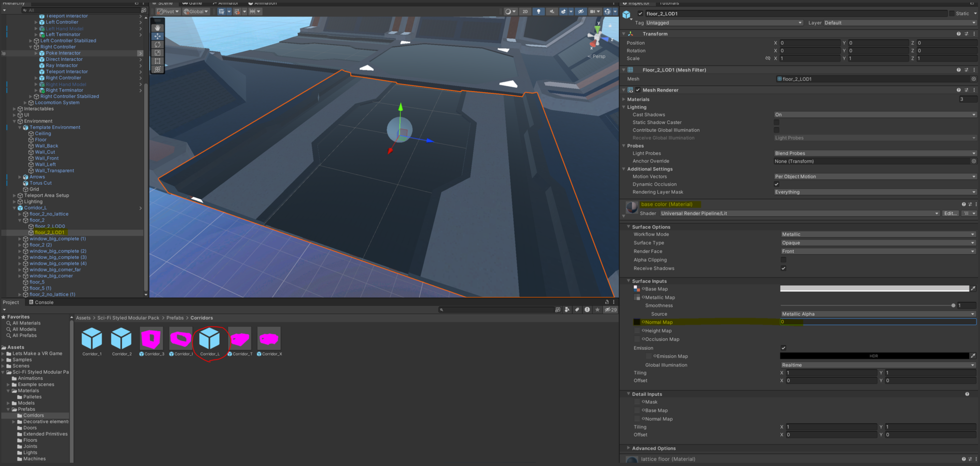Select the Rotate tool
This screenshot has width=980, height=466.
158,45
